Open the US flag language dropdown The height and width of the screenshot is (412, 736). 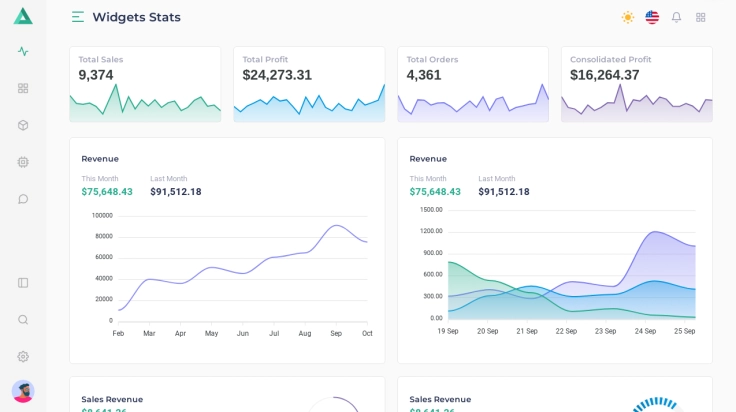[x=652, y=17]
